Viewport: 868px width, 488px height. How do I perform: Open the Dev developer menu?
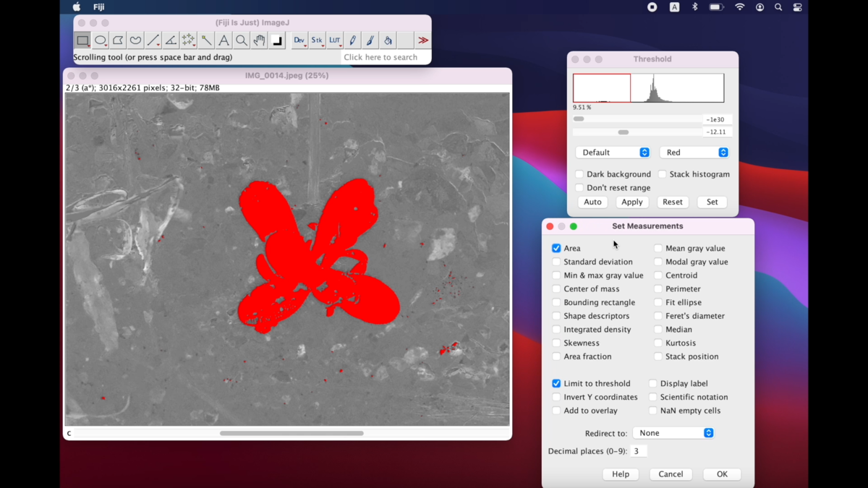[x=299, y=40]
